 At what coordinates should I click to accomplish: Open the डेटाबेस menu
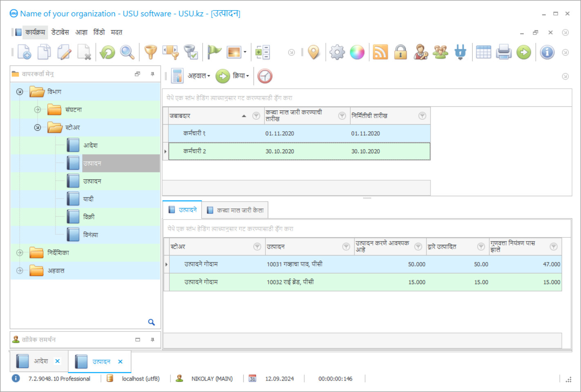tap(60, 32)
